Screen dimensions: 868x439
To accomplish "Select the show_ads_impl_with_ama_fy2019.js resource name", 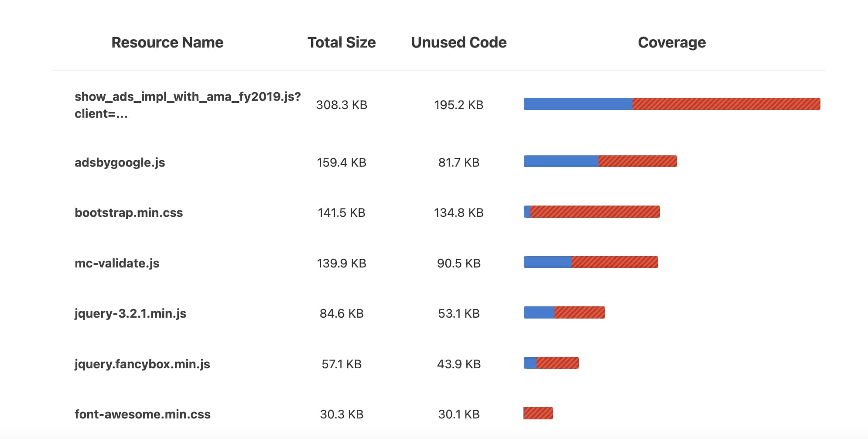I will (x=188, y=105).
